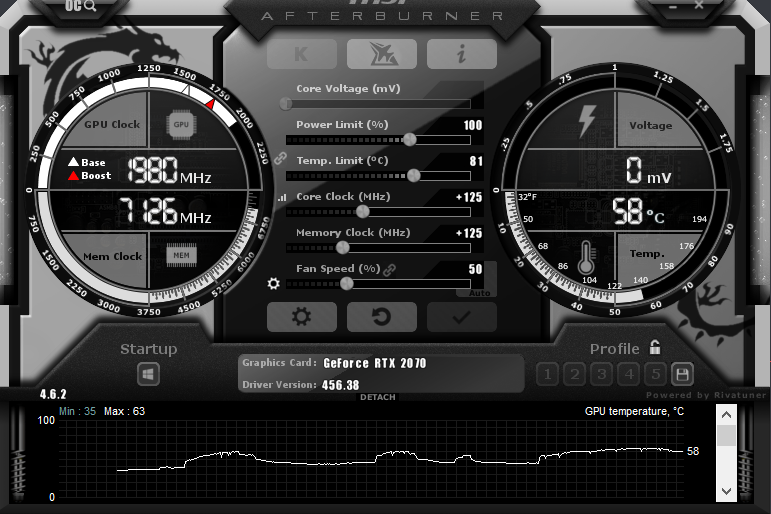771x514 pixels.
Task: Click the GeForce RTX 2070 graphics card name
Action: coord(375,363)
